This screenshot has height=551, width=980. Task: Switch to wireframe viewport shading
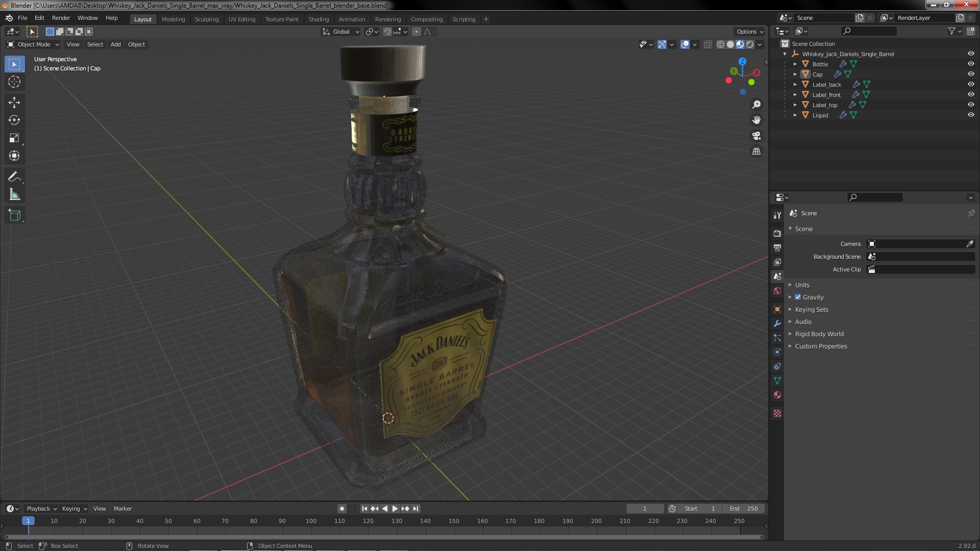pyautogui.click(x=720, y=44)
